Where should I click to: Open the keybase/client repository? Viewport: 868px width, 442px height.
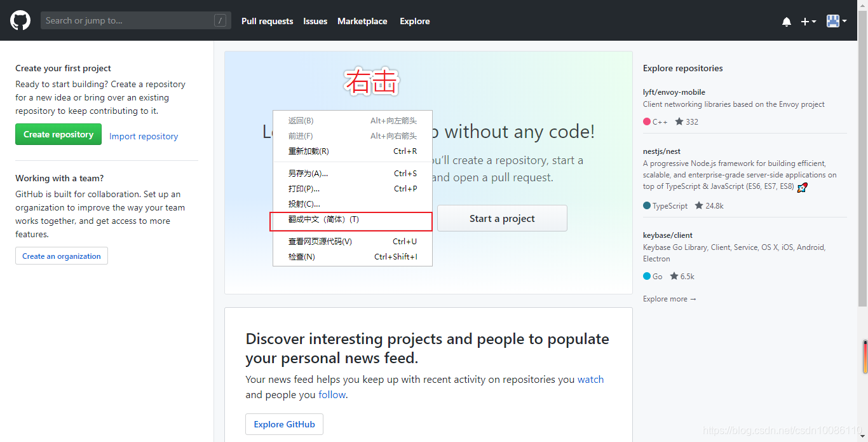[668, 235]
